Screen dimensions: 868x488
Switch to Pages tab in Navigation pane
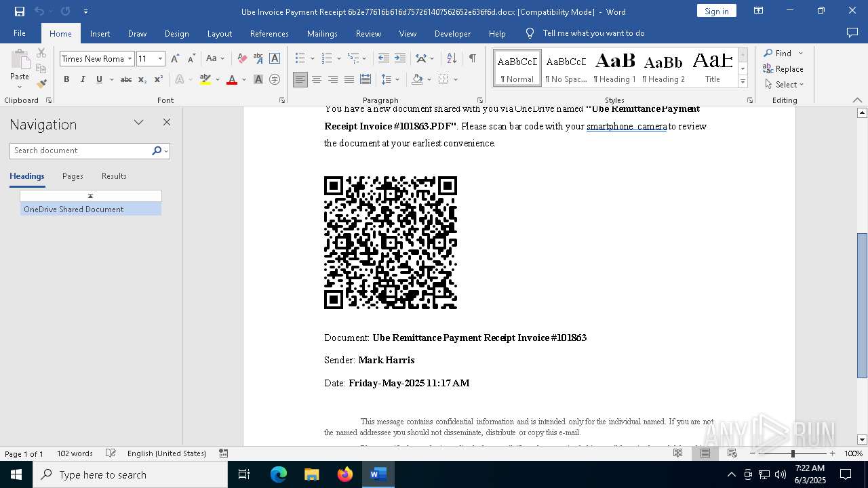click(73, 176)
